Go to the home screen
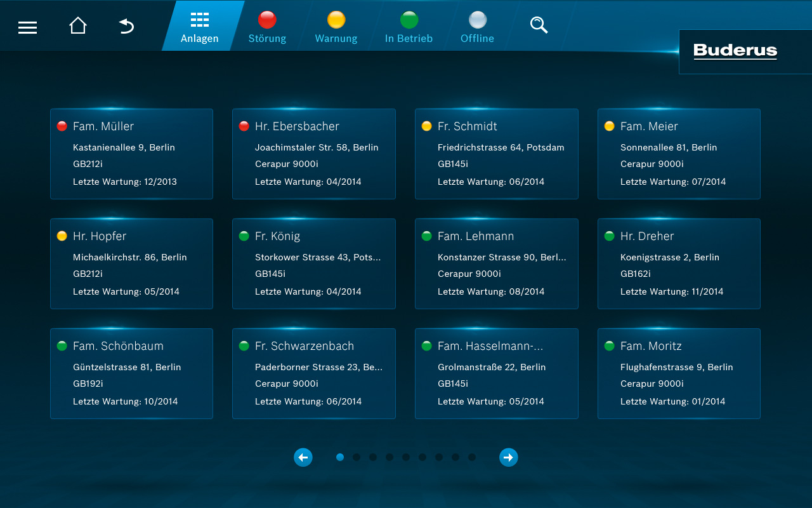 pyautogui.click(x=78, y=26)
